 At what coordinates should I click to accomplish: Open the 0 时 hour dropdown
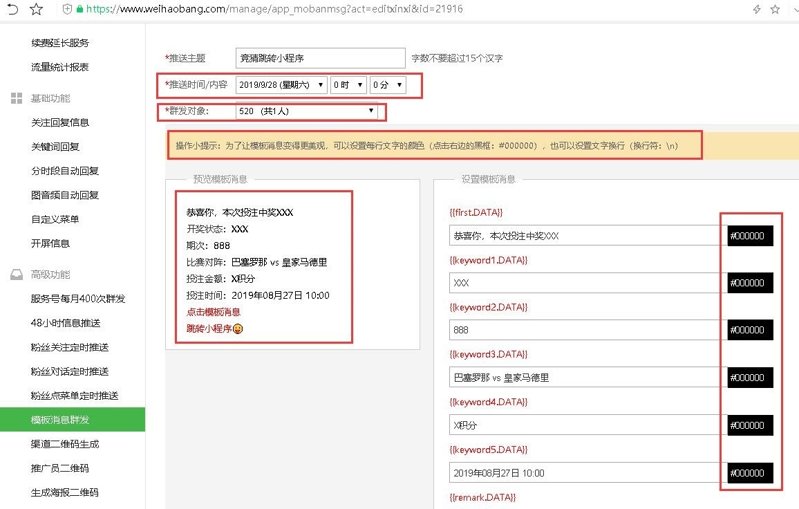pyautogui.click(x=348, y=85)
